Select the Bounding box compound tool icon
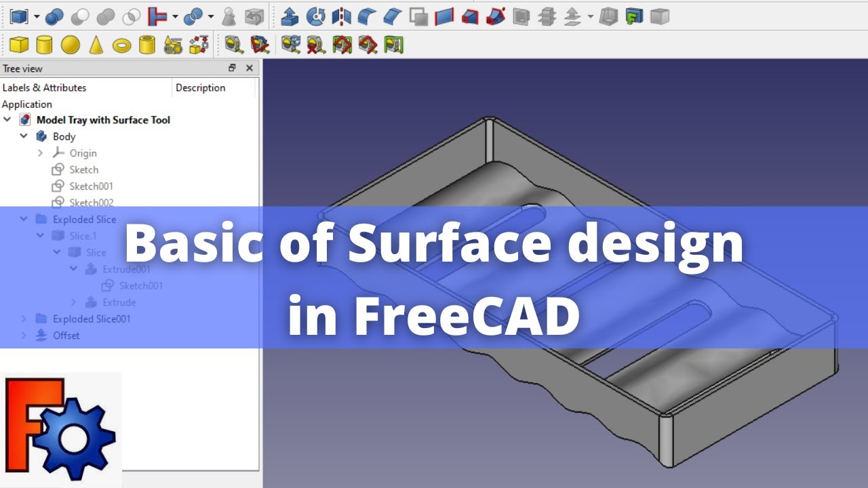The height and width of the screenshot is (488, 868). [18, 16]
